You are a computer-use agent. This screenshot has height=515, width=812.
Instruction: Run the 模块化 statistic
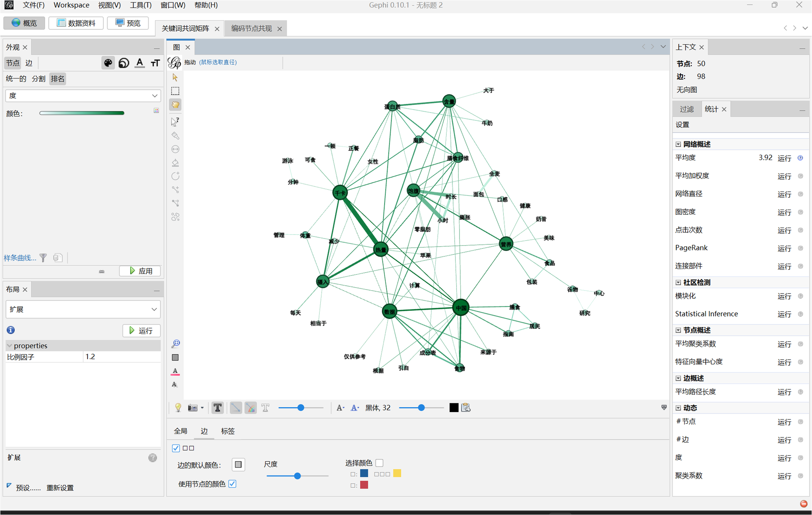(784, 296)
